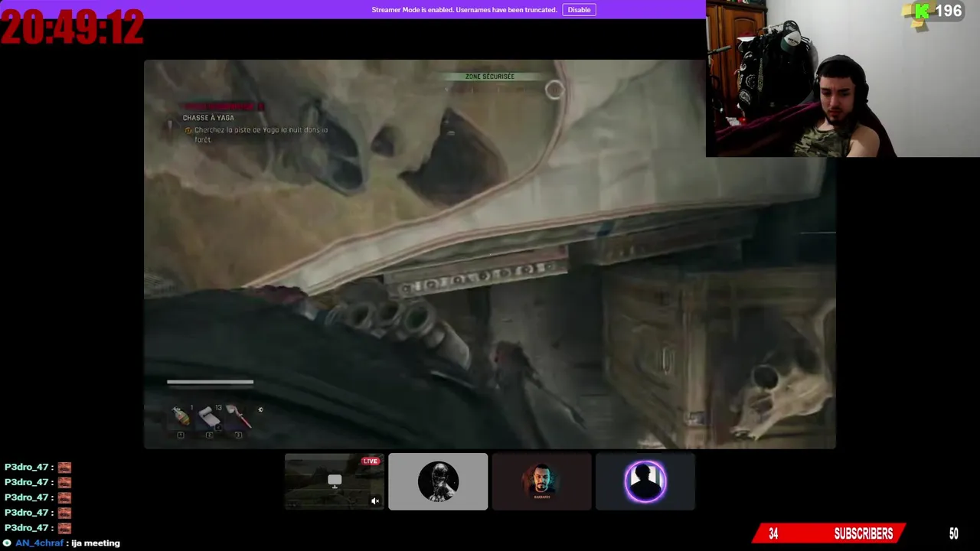Click the yellow objective marker beside Cherchez
This screenshot has height=551, width=980.
tap(188, 131)
